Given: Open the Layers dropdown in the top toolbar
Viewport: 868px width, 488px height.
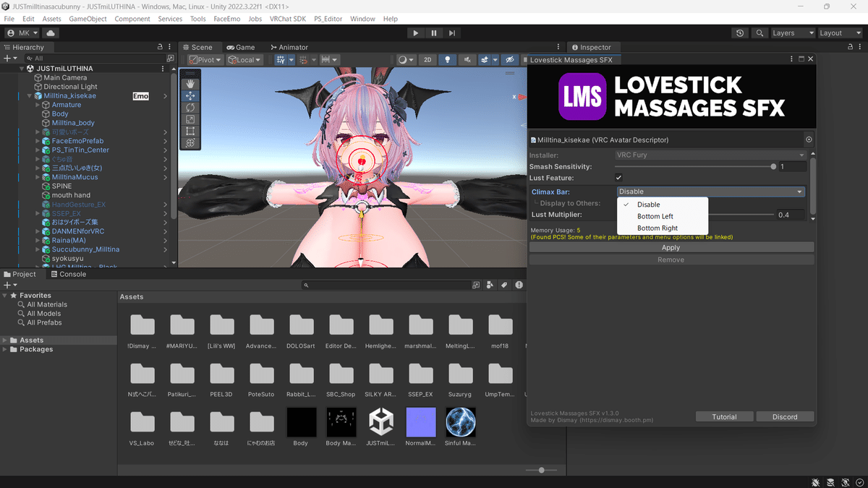Looking at the screenshot, I should tap(792, 33).
